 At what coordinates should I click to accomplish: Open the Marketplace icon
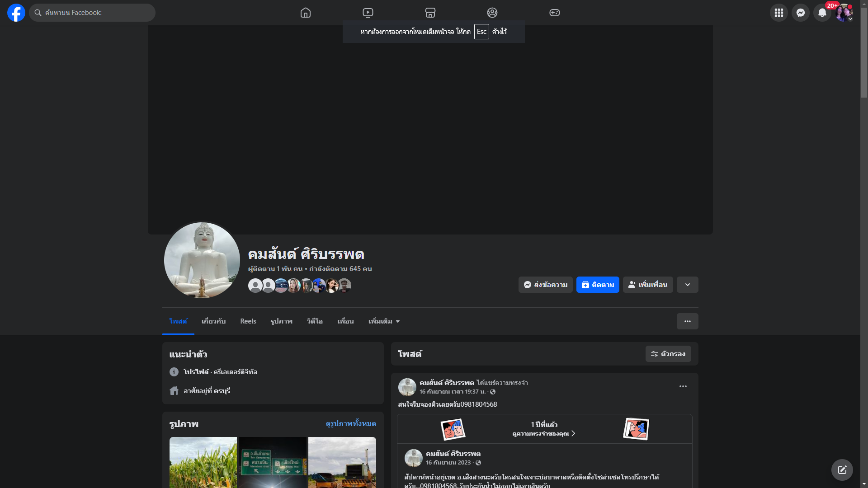[430, 13]
